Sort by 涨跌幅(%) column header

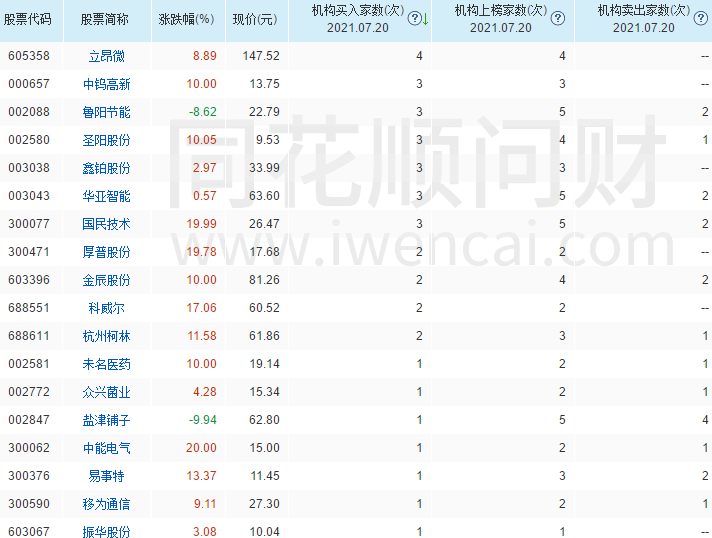pos(186,20)
